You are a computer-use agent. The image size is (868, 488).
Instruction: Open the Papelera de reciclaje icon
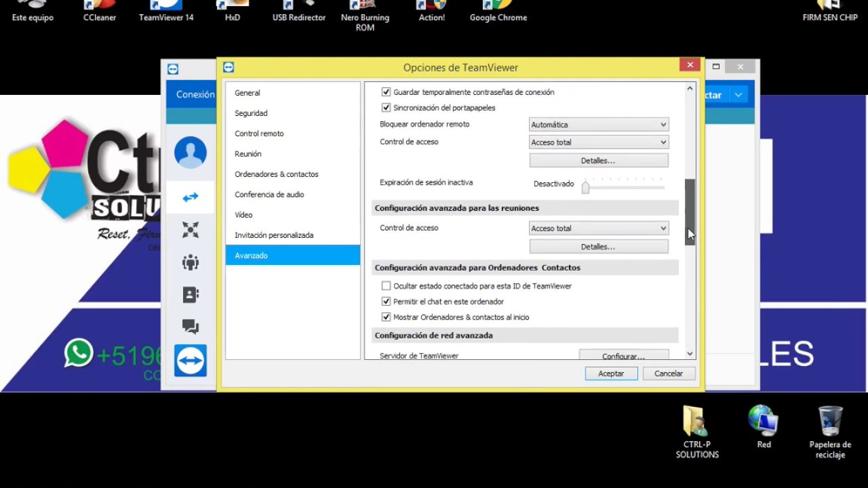click(x=830, y=432)
